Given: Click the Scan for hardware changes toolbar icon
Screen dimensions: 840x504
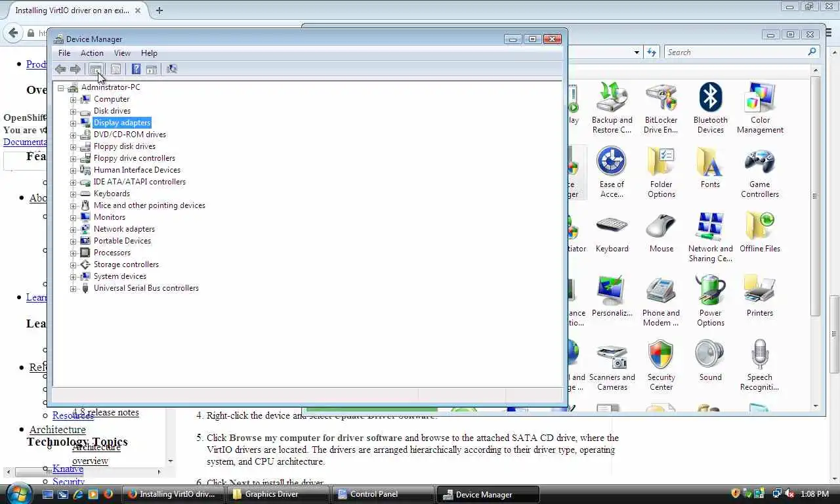Looking at the screenshot, I should tap(172, 69).
